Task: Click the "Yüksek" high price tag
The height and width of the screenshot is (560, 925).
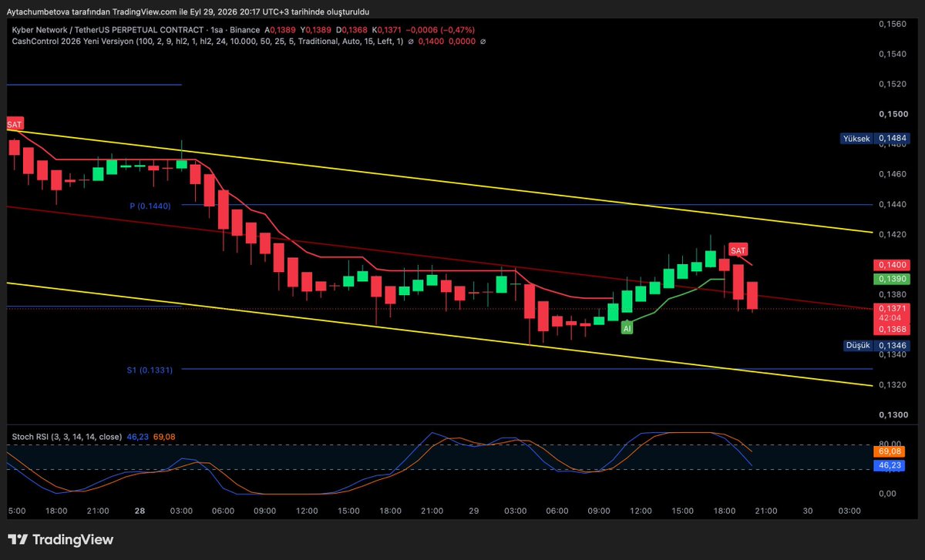Action: click(856, 139)
